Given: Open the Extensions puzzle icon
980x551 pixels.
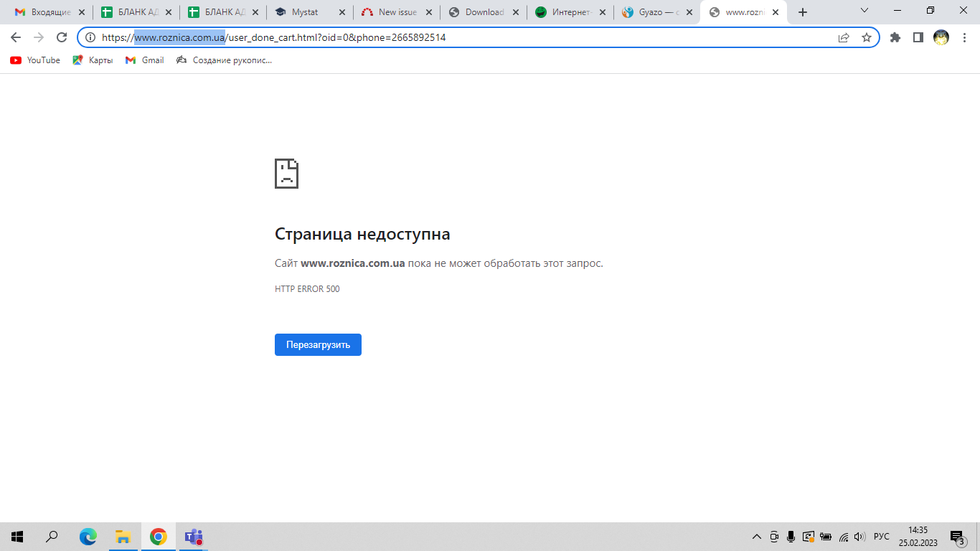Looking at the screenshot, I should tap(895, 37).
